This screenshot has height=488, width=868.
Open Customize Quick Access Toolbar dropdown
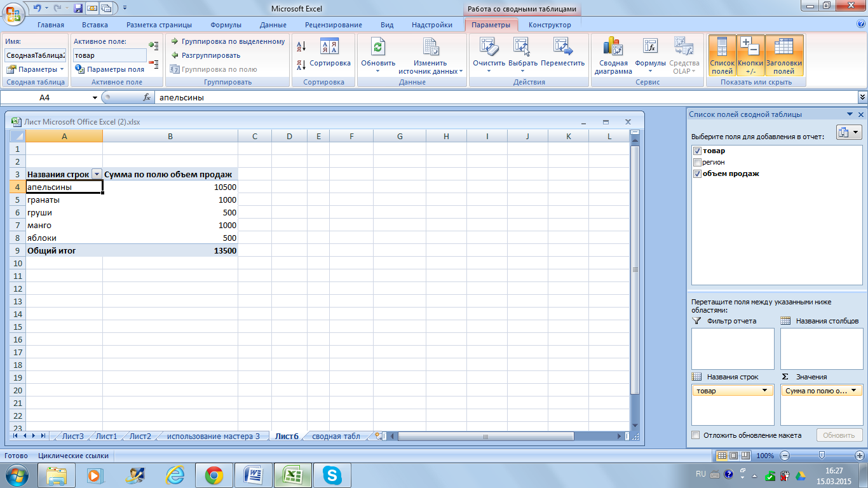(x=124, y=8)
